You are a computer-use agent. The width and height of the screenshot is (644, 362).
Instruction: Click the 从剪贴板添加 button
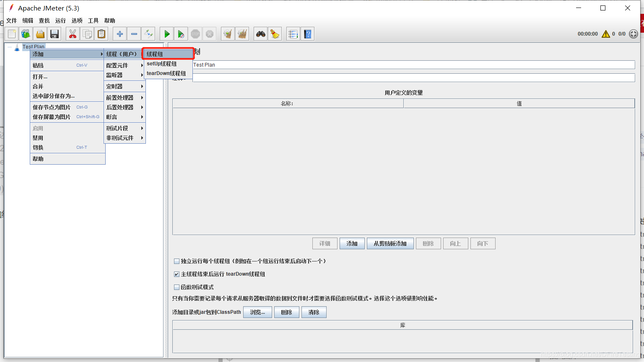click(x=390, y=243)
